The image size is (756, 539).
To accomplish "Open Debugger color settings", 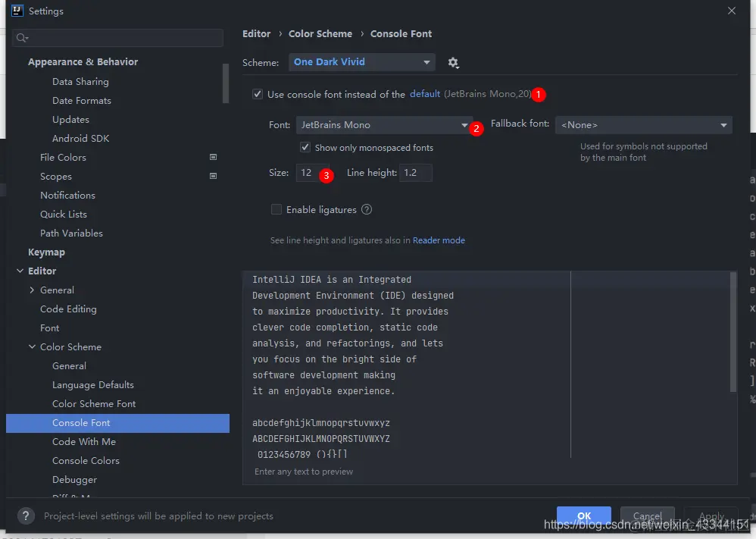I will (75, 480).
